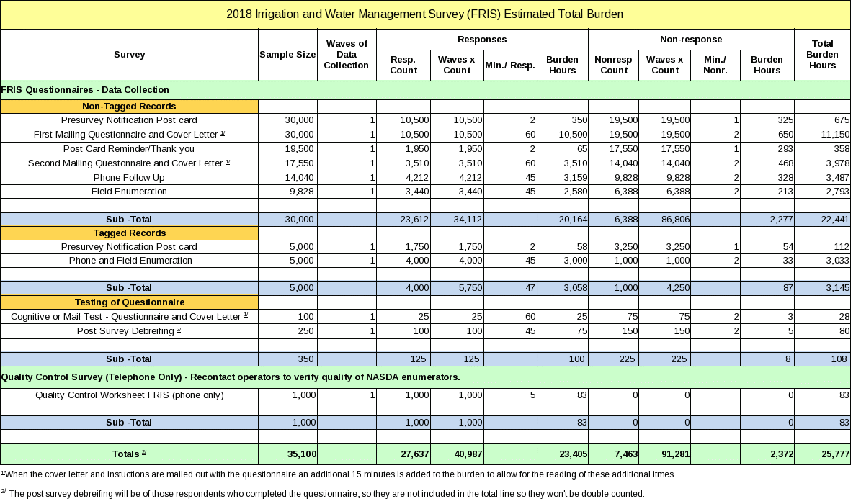Select the grand total 25,777 cell

pyautogui.click(x=822, y=454)
